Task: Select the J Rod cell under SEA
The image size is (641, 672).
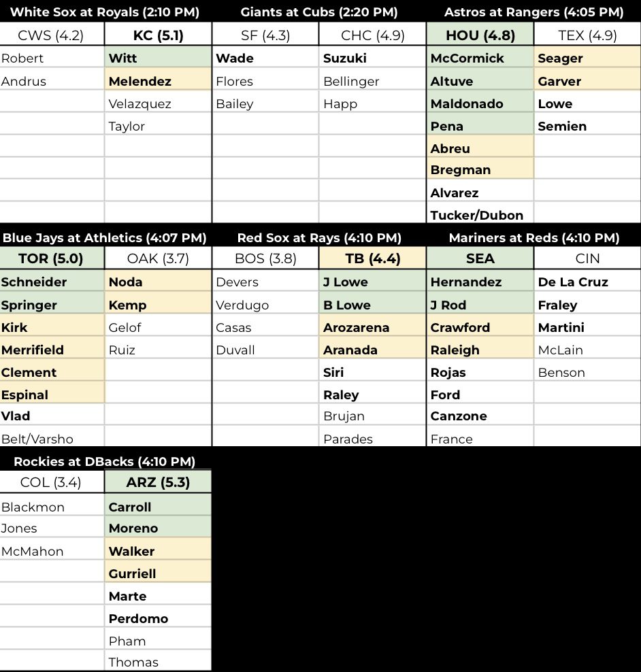Action: [480, 305]
